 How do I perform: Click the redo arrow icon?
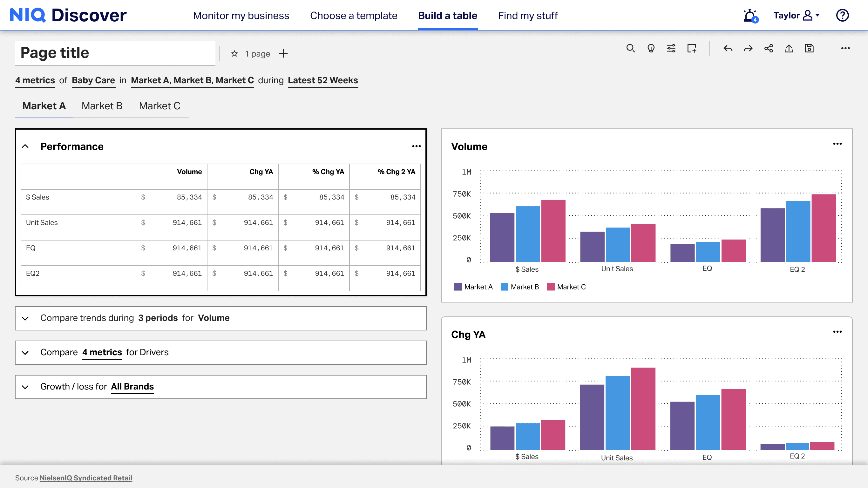(x=748, y=49)
